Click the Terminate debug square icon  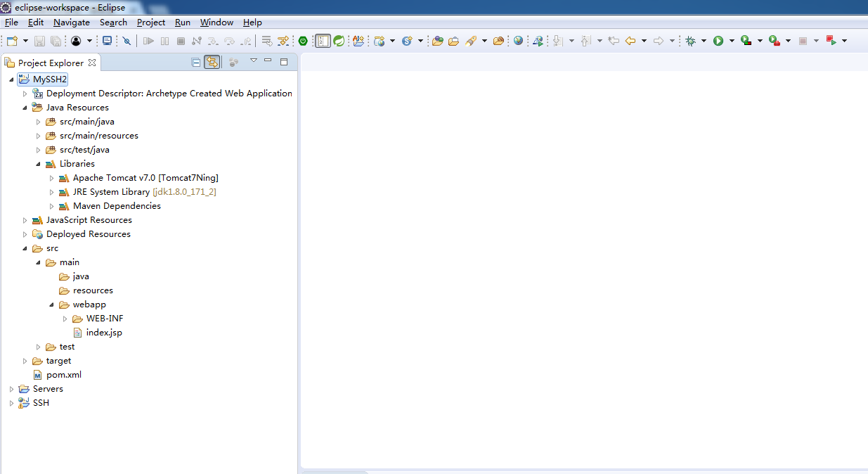coord(181,41)
